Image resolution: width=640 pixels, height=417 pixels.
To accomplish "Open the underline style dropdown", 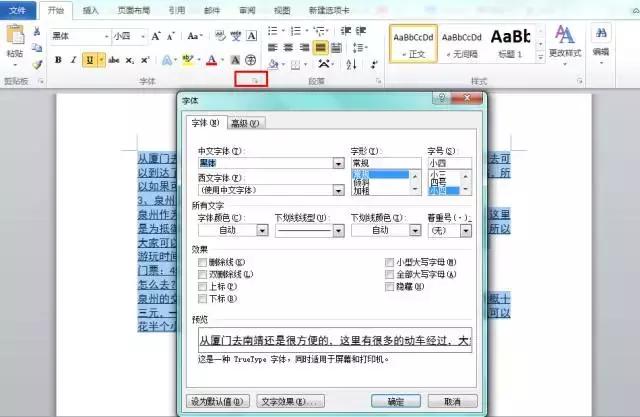I will click(338, 231).
